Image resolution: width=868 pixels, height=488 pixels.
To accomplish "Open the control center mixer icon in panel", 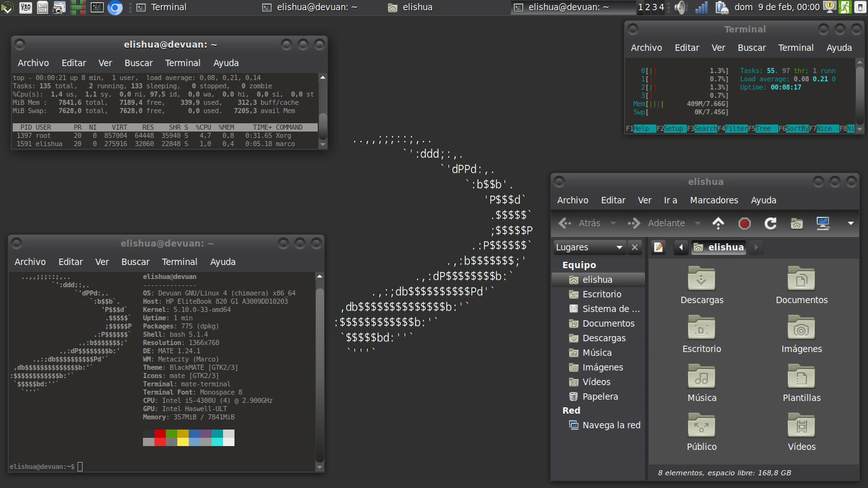I will point(26,8).
